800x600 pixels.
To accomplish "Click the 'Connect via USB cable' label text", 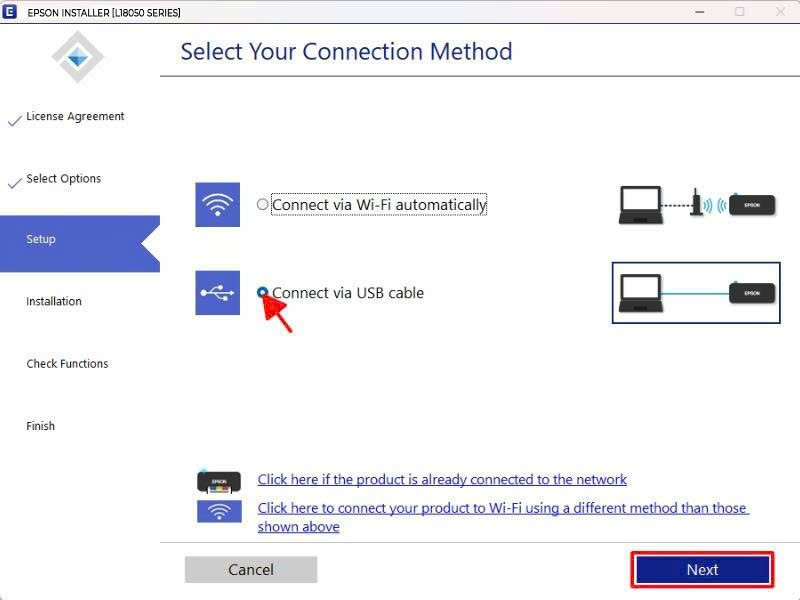I will coord(348,293).
